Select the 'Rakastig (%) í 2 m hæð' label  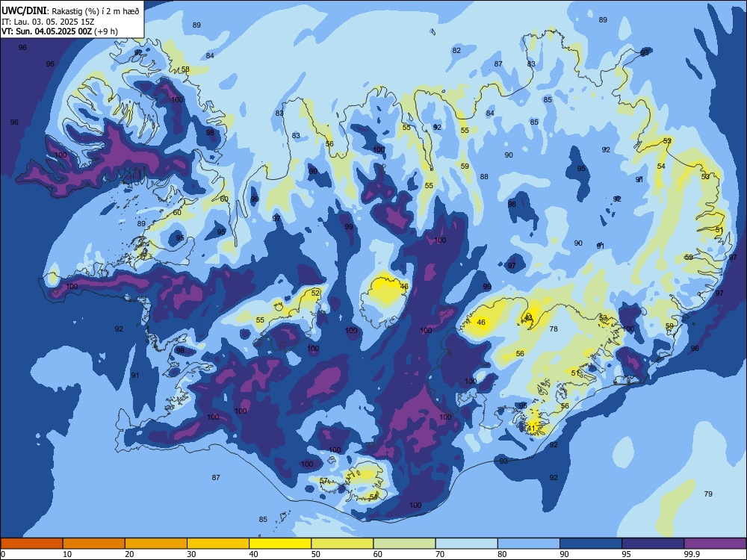(96, 11)
